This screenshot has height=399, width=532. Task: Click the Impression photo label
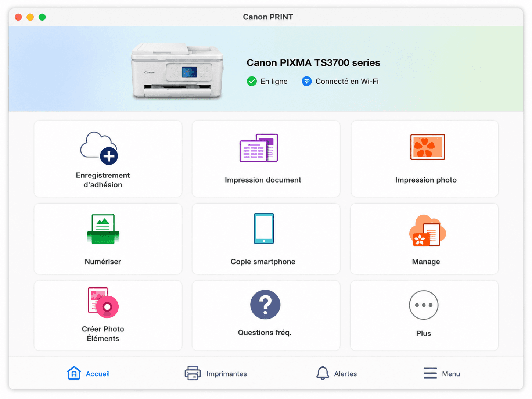click(x=426, y=180)
